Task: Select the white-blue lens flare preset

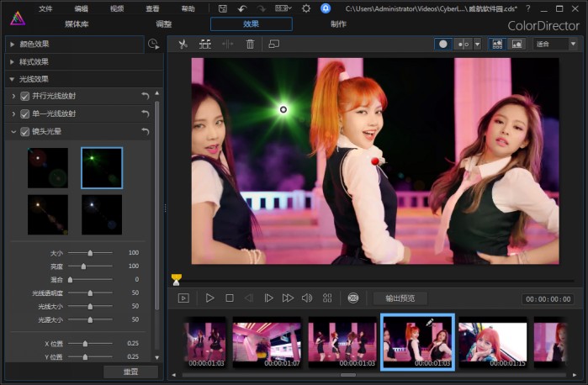Action: pyautogui.click(x=102, y=215)
